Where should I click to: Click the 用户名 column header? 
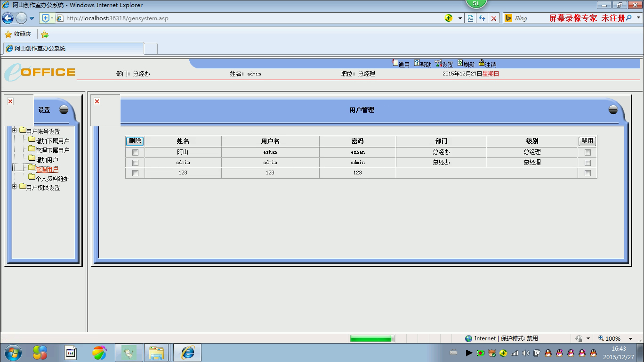[x=270, y=141]
